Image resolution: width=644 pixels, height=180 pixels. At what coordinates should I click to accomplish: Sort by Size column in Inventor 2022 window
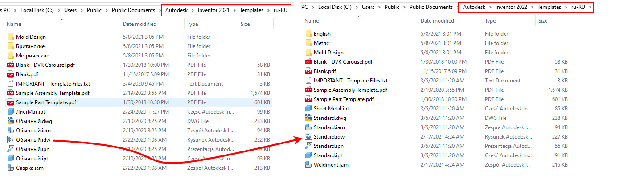click(x=543, y=21)
